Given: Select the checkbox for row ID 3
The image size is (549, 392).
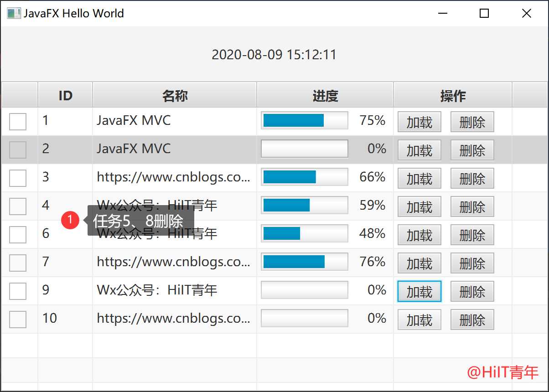Looking at the screenshot, I should click(18, 178).
